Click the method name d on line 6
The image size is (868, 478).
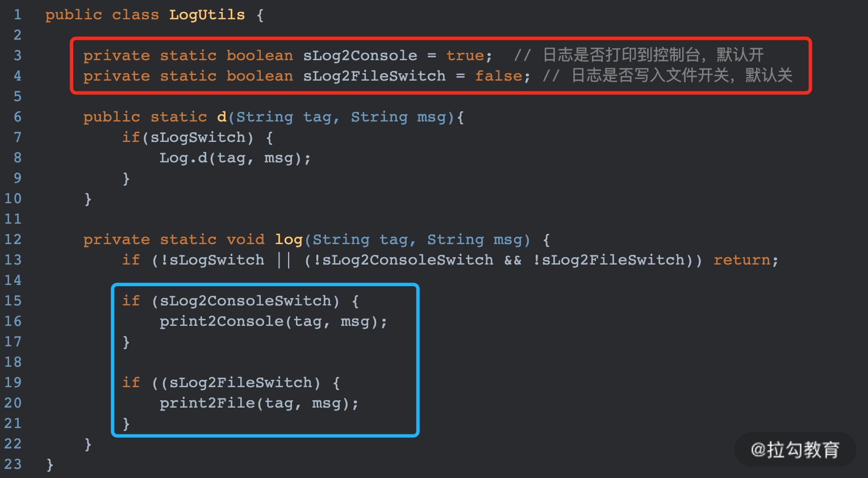(x=222, y=117)
